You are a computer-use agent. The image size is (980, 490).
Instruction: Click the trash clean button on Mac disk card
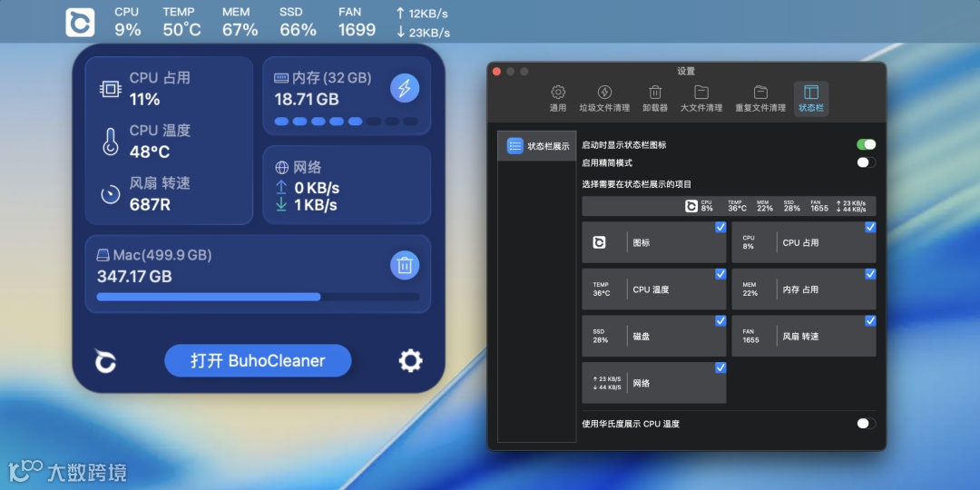tap(405, 266)
